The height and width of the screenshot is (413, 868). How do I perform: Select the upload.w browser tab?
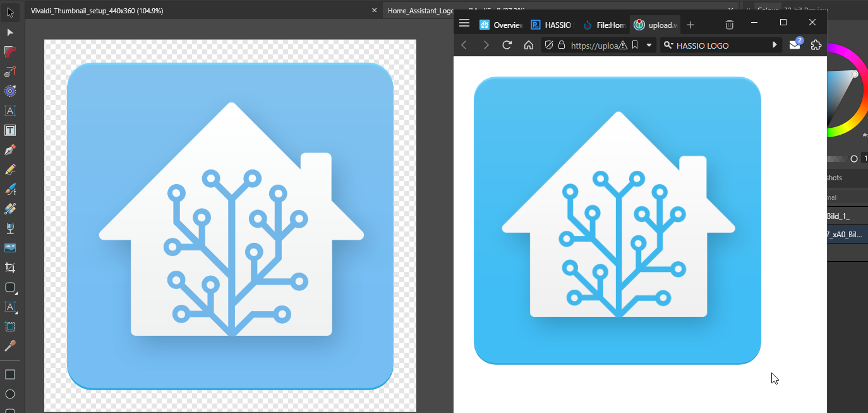coord(655,25)
